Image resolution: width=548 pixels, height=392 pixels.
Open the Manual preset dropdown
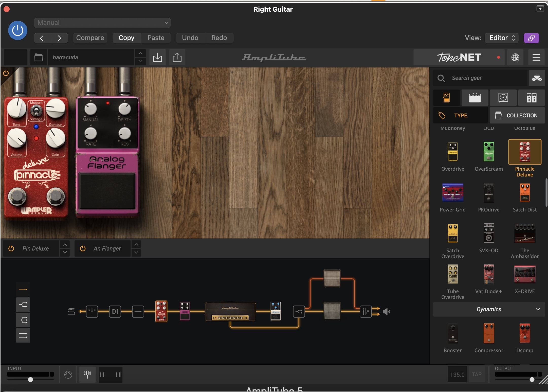tap(102, 23)
